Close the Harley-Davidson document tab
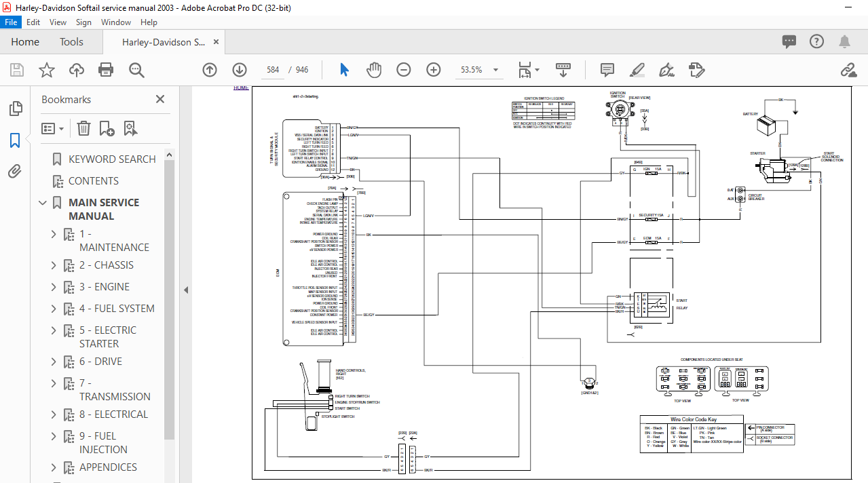868x483 pixels. point(216,42)
